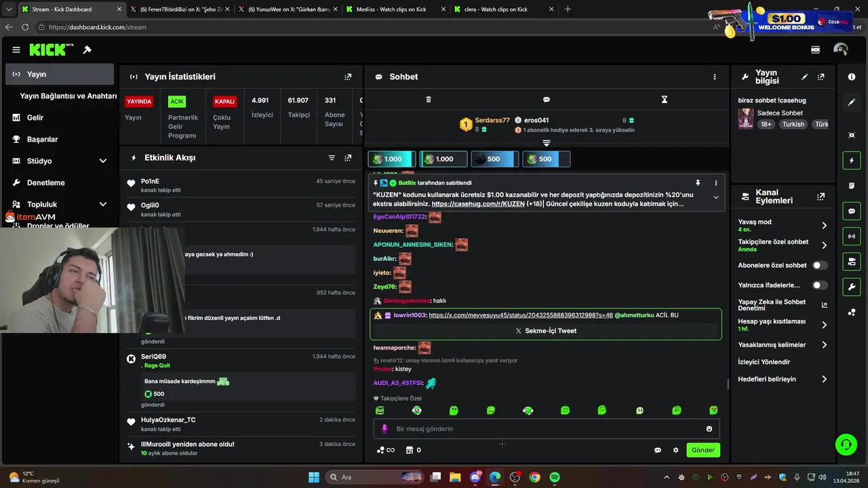Open the Etkinlik Akışı filter icon
This screenshot has height=488, width=868.
coord(332,158)
